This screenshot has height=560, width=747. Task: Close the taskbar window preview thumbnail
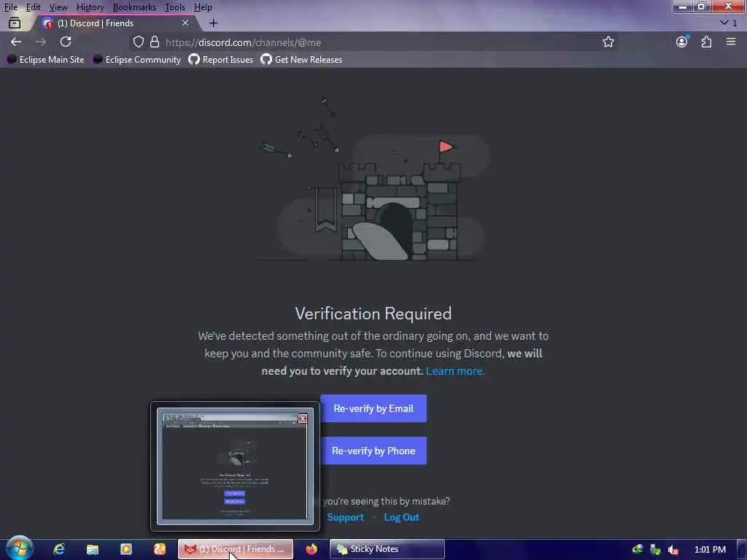303,418
